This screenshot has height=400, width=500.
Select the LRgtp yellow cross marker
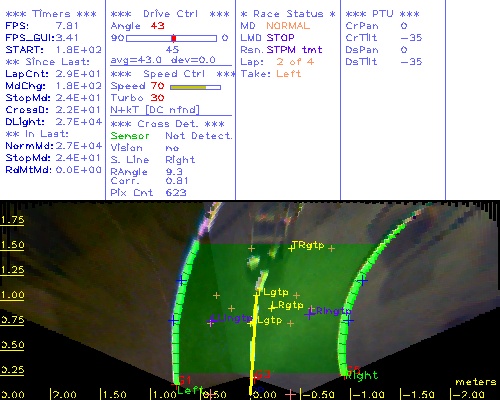[273, 308]
